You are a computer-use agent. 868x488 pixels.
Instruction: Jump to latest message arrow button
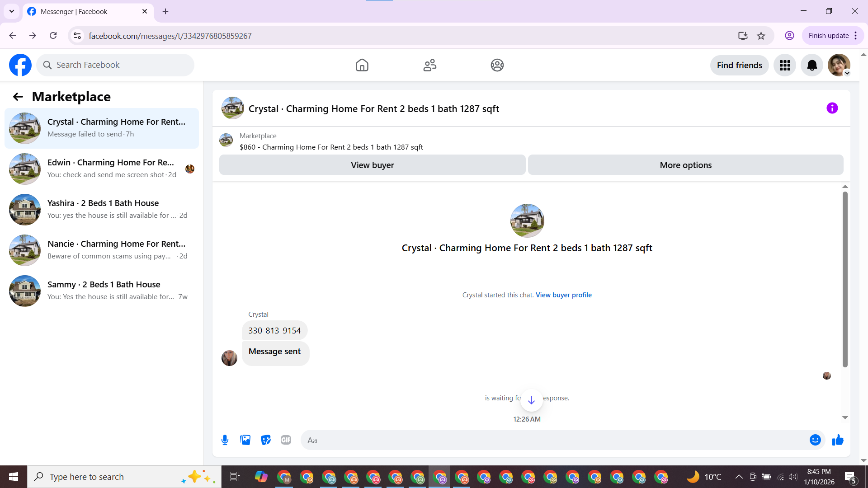(x=531, y=400)
